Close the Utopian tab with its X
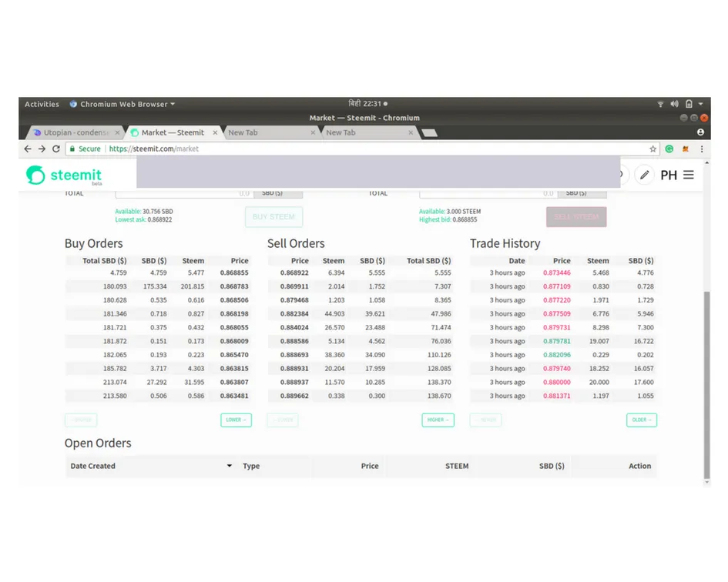Image resolution: width=728 pixels, height=582 pixels. tap(117, 132)
